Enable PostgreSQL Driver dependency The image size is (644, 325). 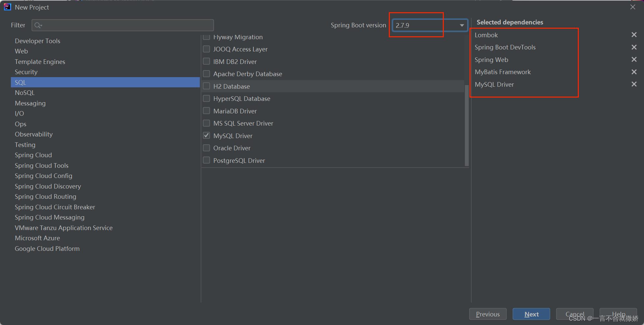(x=206, y=160)
